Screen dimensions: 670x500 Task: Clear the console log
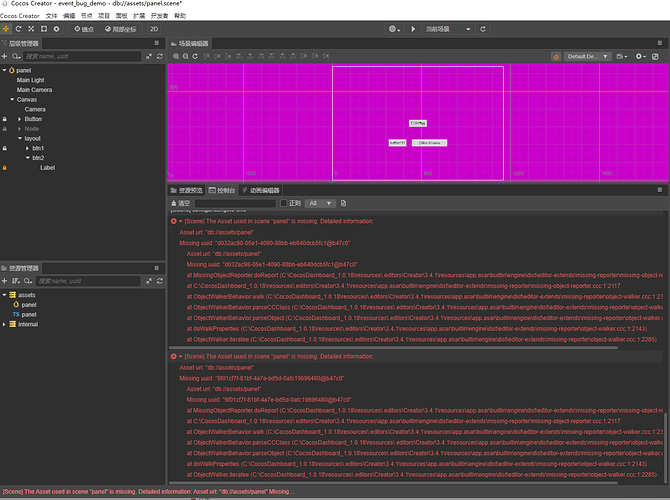click(x=180, y=203)
